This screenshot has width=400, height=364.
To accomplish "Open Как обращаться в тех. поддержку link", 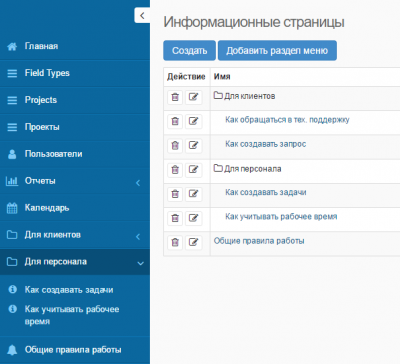I will pyautogui.click(x=287, y=120).
